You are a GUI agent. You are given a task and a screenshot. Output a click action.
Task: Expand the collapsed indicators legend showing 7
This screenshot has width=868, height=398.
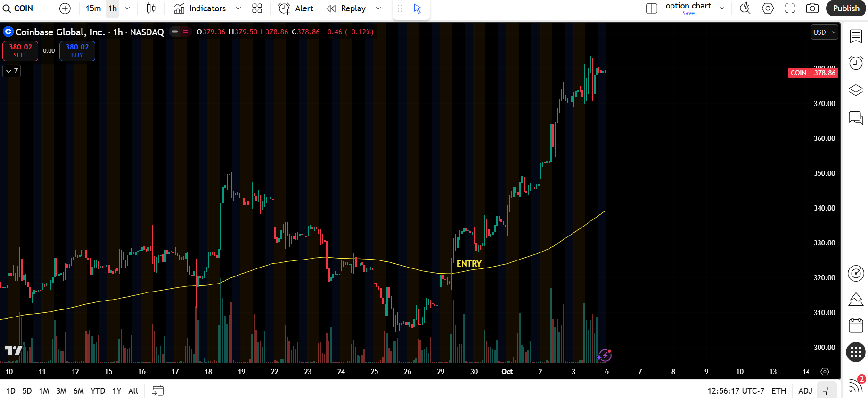(x=12, y=71)
